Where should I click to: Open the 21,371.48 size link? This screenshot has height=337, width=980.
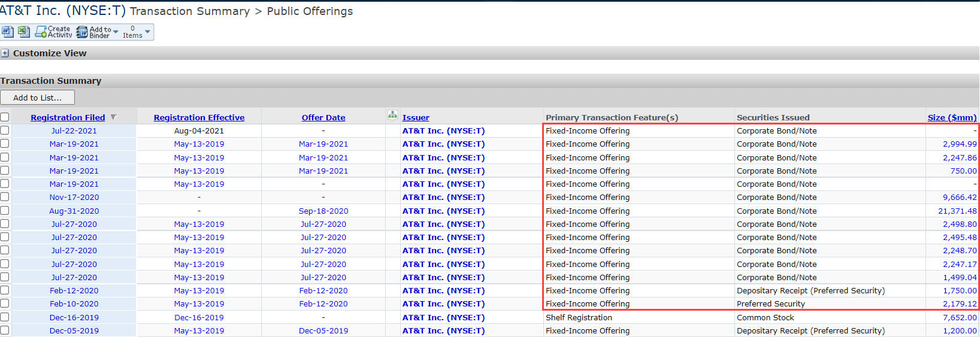coord(957,211)
